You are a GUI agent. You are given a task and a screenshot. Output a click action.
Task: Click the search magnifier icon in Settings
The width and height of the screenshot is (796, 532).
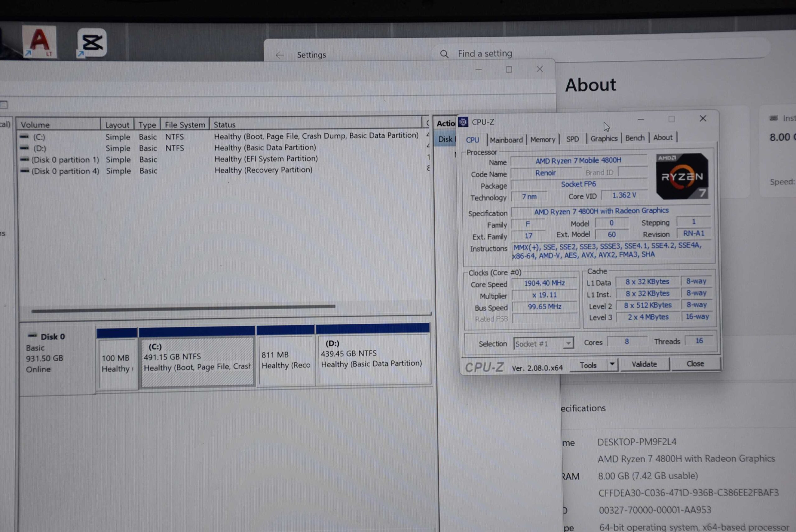tap(444, 54)
